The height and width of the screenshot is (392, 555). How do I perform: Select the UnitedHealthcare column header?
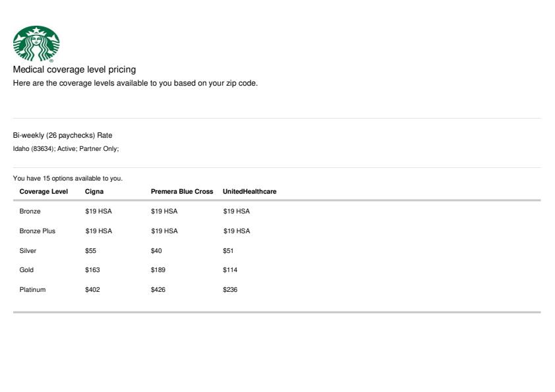(x=249, y=192)
